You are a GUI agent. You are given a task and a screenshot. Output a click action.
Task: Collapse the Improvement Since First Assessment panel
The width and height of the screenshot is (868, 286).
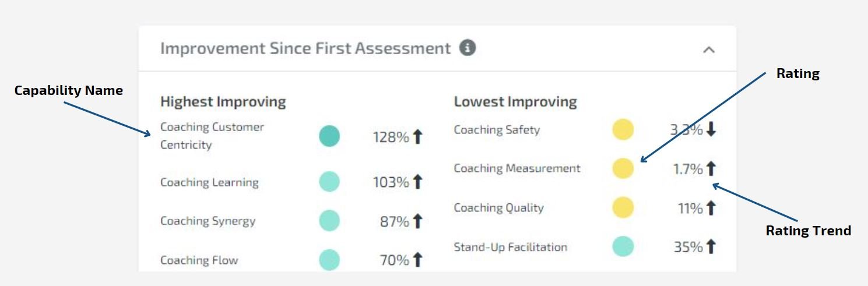pos(709,50)
